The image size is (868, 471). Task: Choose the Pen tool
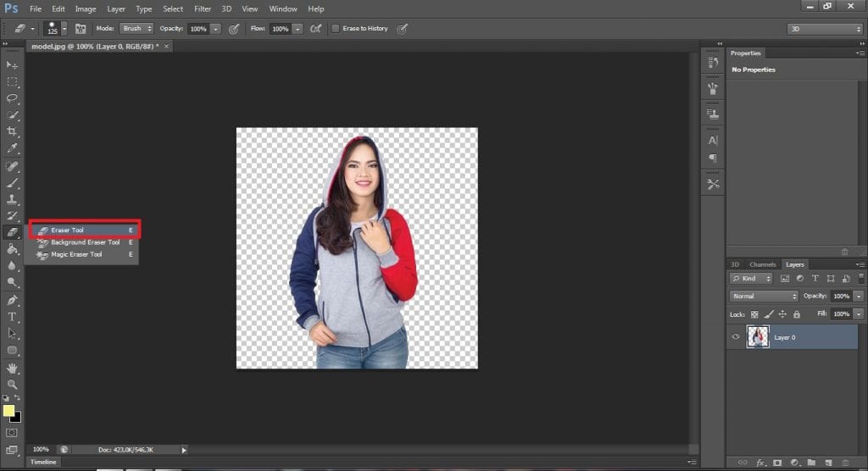[12, 300]
